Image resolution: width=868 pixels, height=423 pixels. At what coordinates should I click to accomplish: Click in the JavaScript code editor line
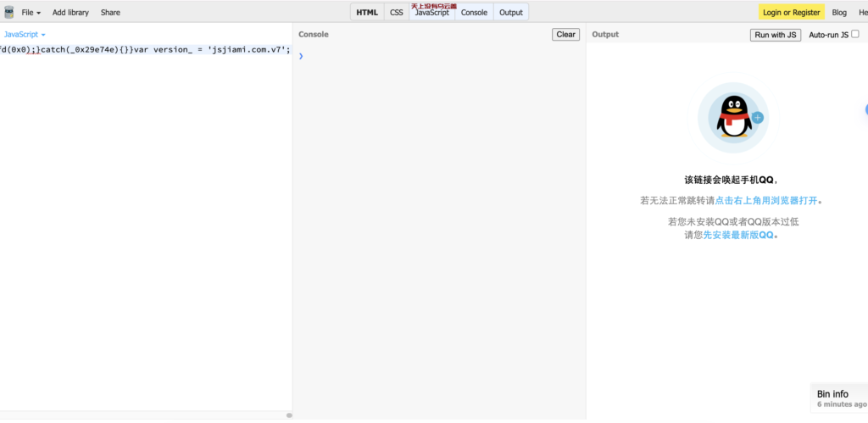[146, 50]
